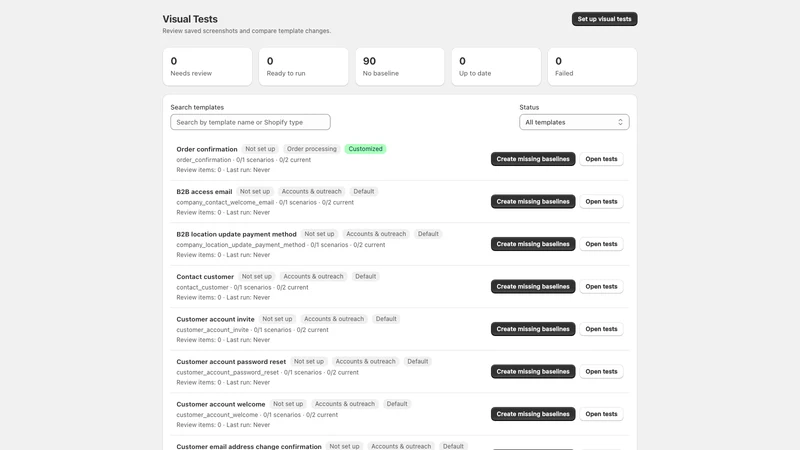Click the customer_account_invite details line
This screenshot has height=450, width=800.
point(253,330)
